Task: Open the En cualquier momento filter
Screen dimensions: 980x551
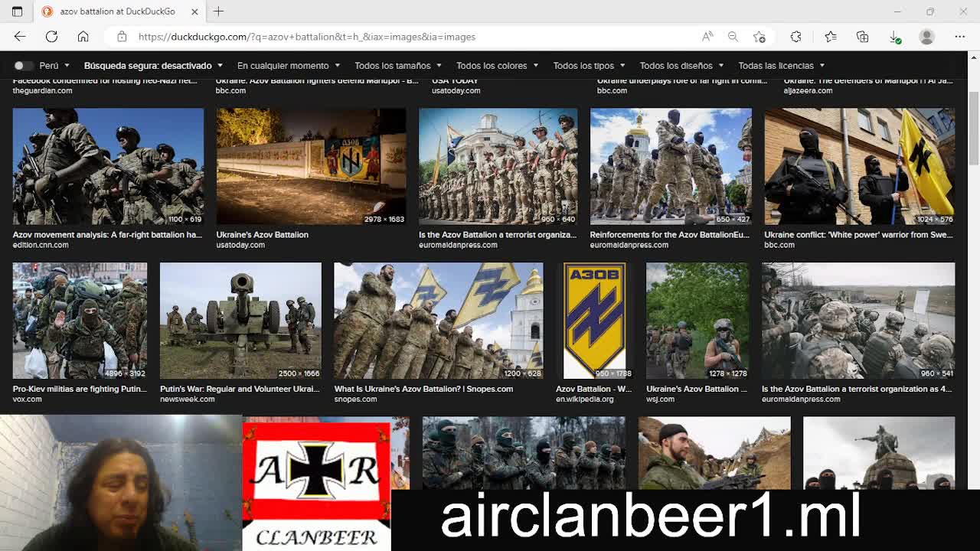Action: point(289,66)
